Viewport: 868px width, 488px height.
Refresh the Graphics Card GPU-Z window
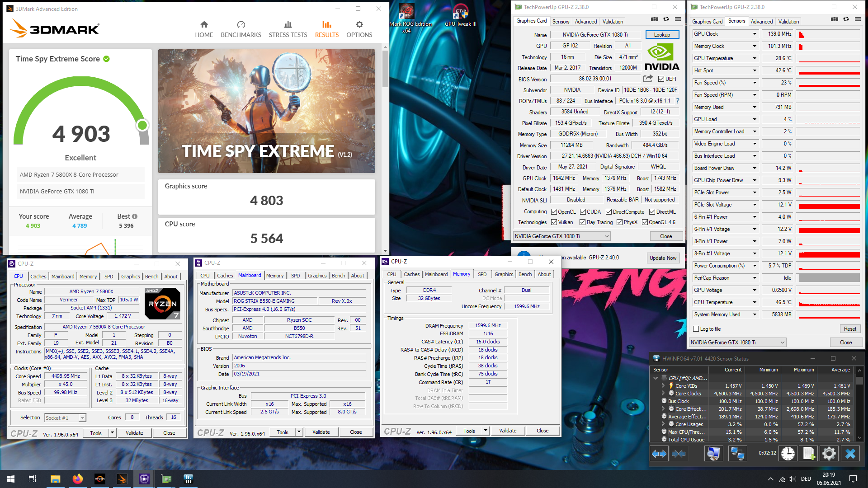click(666, 19)
